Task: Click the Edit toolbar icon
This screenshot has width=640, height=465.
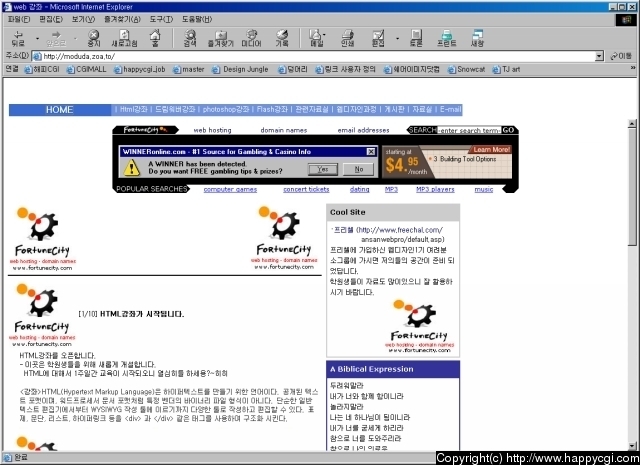Action: pos(378,38)
